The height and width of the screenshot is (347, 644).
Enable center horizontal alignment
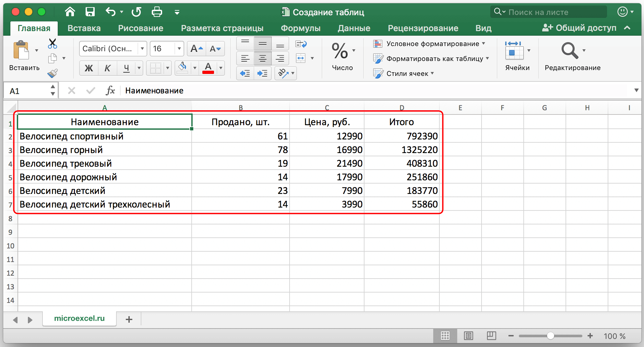tap(262, 59)
